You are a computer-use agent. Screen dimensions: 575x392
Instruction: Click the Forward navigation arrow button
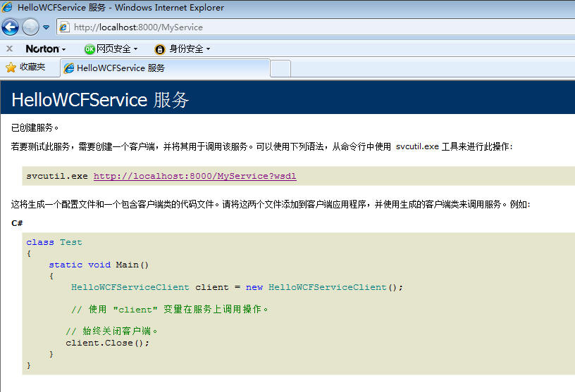[30, 27]
